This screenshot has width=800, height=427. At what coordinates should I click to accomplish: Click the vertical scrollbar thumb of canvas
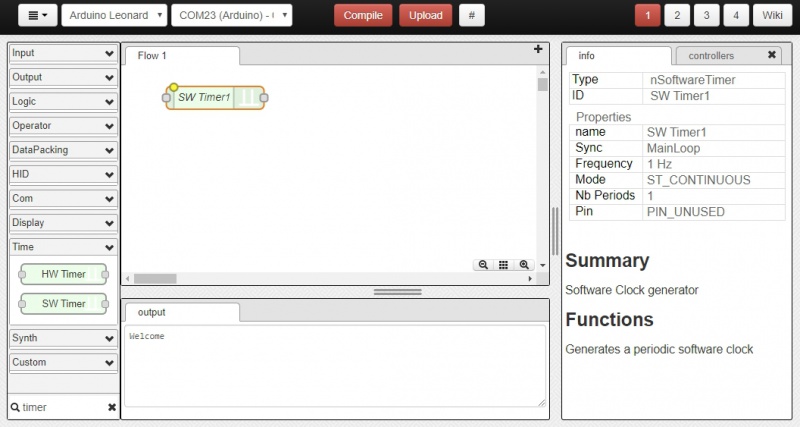(542, 84)
